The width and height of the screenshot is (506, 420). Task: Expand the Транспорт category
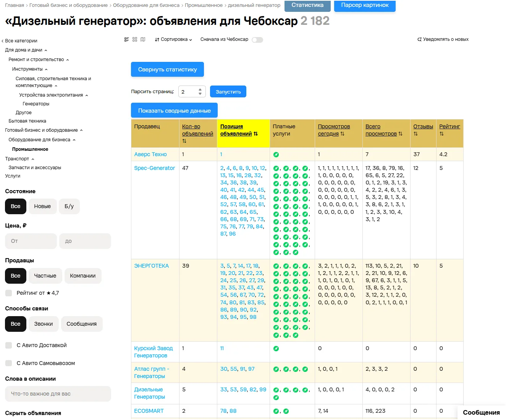coord(33,159)
